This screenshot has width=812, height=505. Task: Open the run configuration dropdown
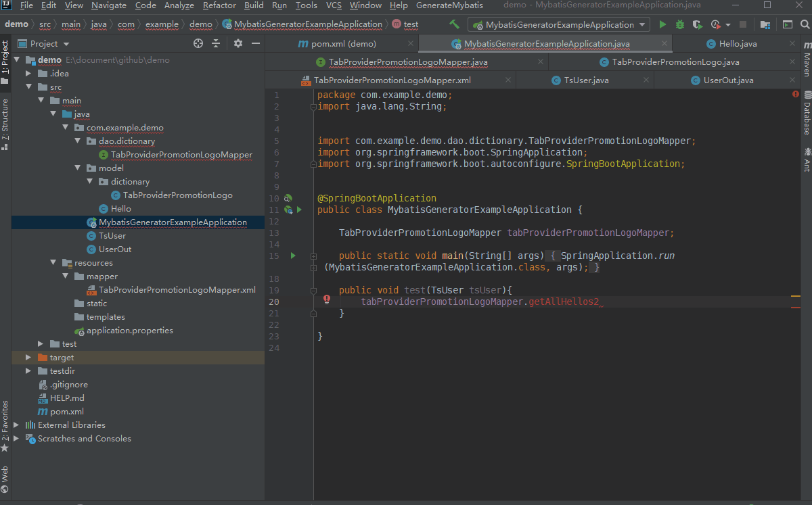641,24
